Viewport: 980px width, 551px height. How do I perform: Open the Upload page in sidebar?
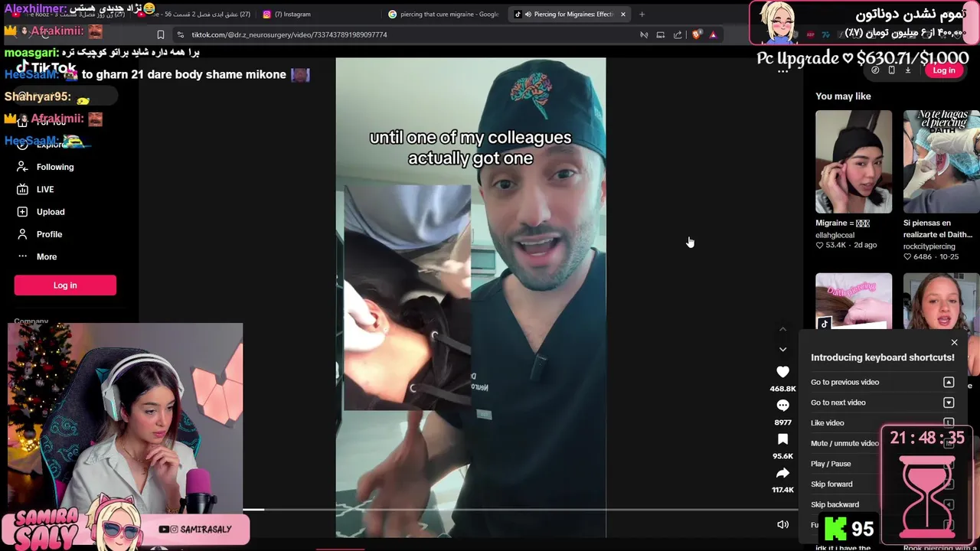click(51, 212)
